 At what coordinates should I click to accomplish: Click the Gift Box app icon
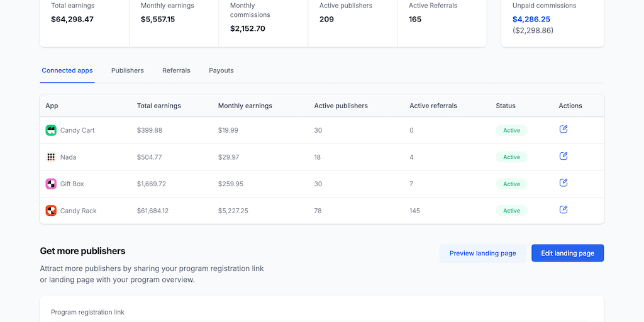[51, 184]
